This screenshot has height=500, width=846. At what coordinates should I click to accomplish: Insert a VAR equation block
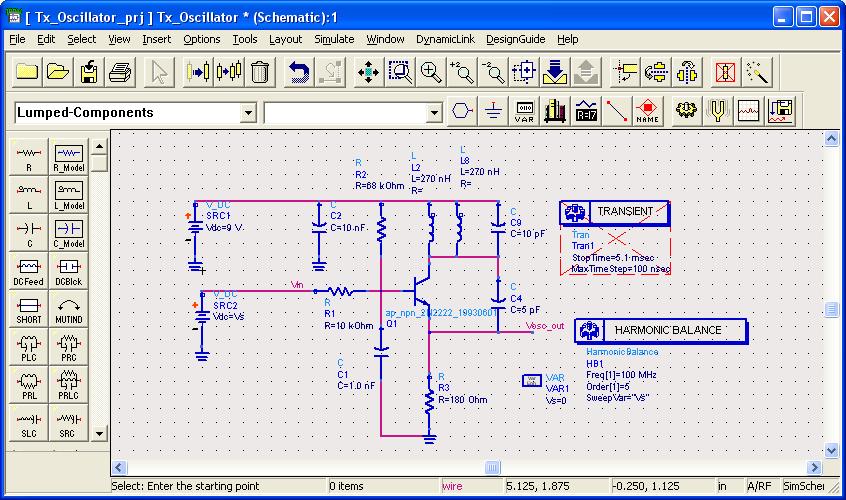point(524,111)
